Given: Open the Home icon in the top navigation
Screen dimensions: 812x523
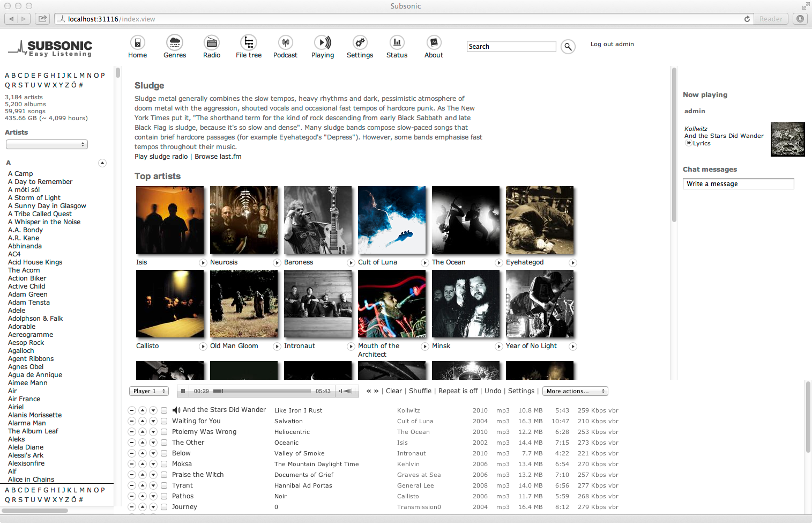Looking at the screenshot, I should point(138,42).
